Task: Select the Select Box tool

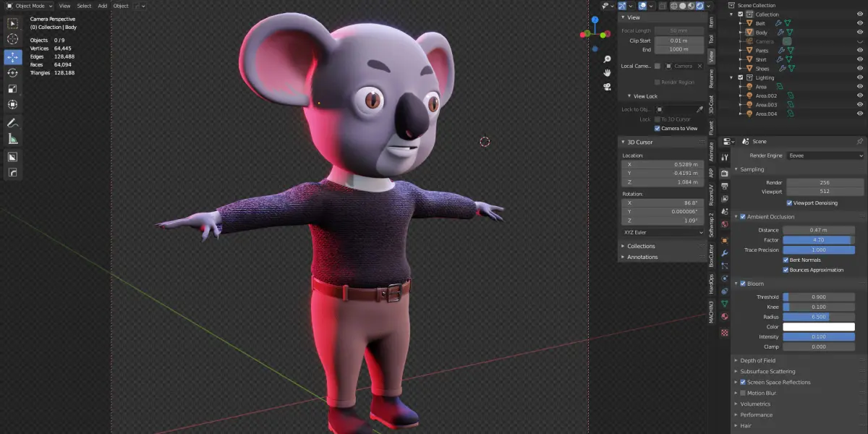Action: (x=13, y=23)
